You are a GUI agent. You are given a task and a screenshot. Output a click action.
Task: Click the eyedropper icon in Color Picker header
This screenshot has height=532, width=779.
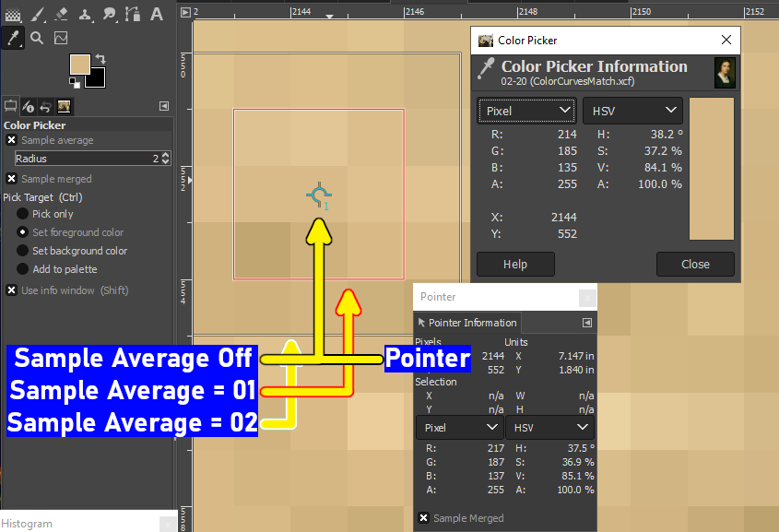[x=486, y=68]
